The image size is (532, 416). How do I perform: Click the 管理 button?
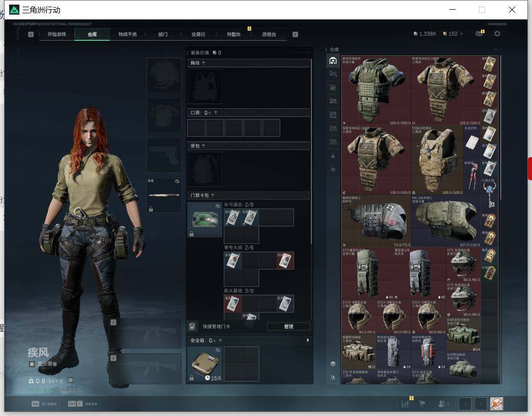point(288,327)
